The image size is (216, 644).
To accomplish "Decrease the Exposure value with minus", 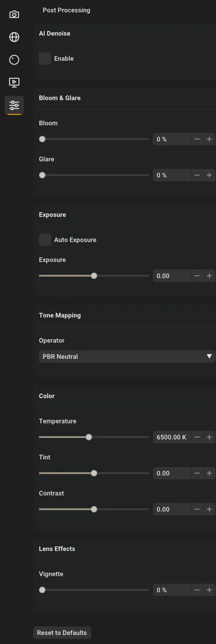I will click(x=197, y=276).
